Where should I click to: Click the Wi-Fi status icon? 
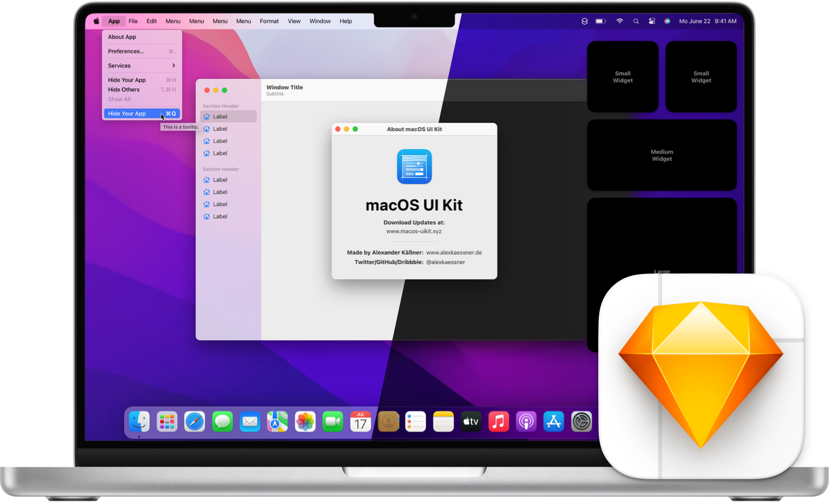coord(619,21)
